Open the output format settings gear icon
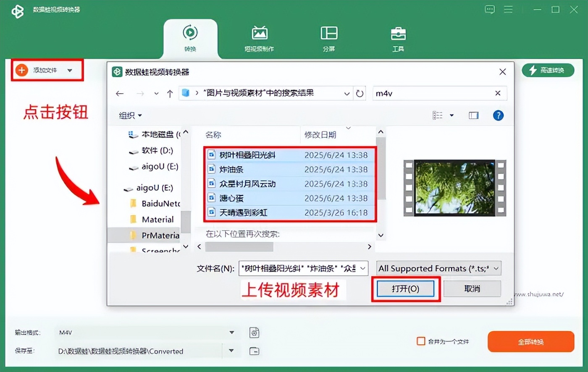 click(x=255, y=333)
